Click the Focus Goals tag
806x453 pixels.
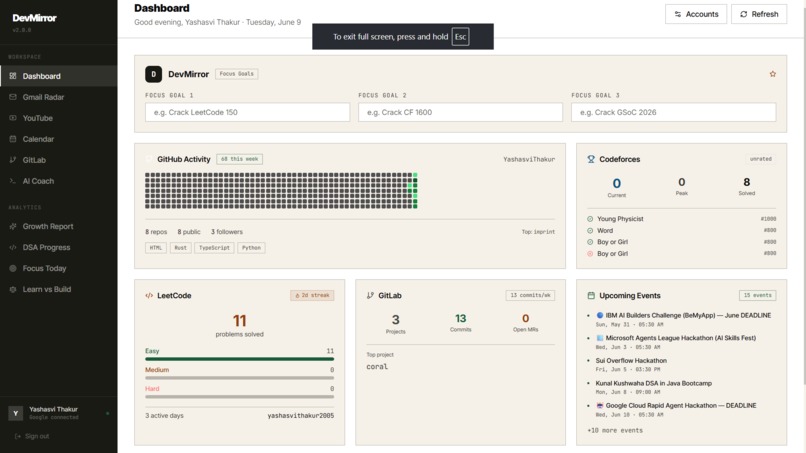coord(236,74)
